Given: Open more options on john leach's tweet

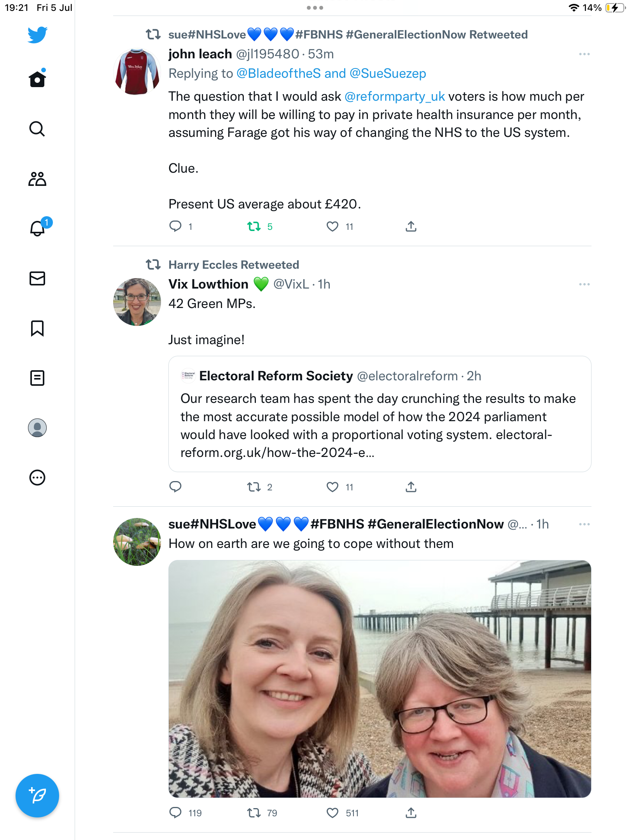Looking at the screenshot, I should point(584,54).
